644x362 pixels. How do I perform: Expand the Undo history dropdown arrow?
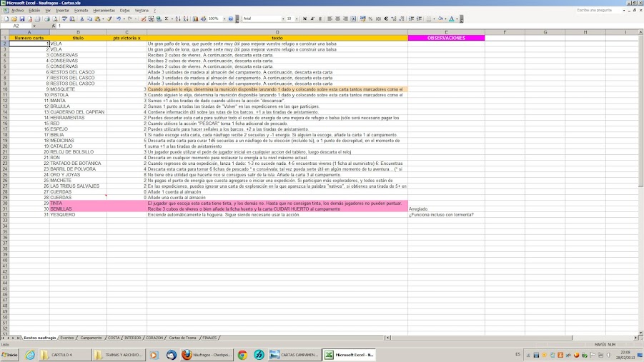(124, 19)
